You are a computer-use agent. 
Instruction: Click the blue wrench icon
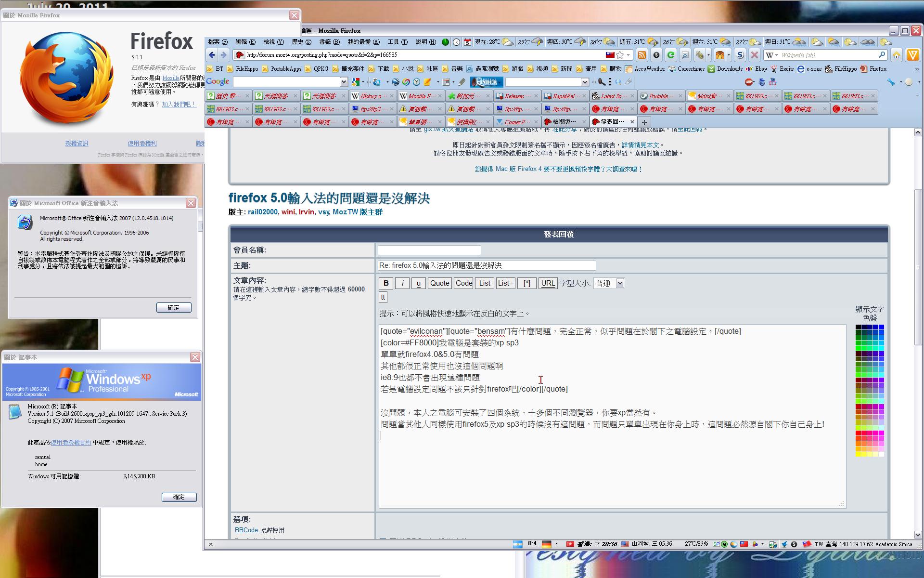tap(891, 82)
